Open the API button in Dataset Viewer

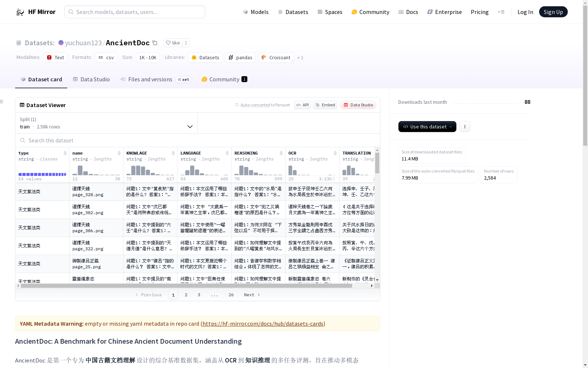pyautogui.click(x=302, y=105)
